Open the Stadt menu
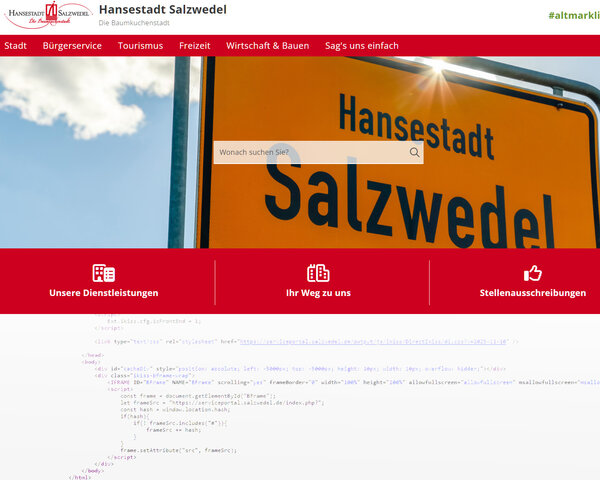This screenshot has width=600, height=480. pyautogui.click(x=15, y=46)
